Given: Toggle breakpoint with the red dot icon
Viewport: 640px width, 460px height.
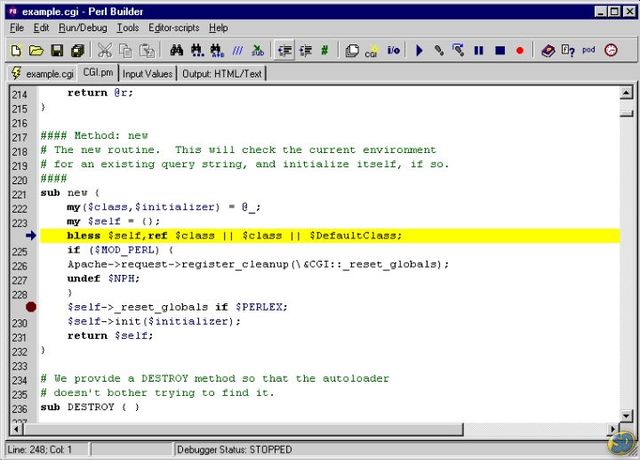Looking at the screenshot, I should coord(520,51).
